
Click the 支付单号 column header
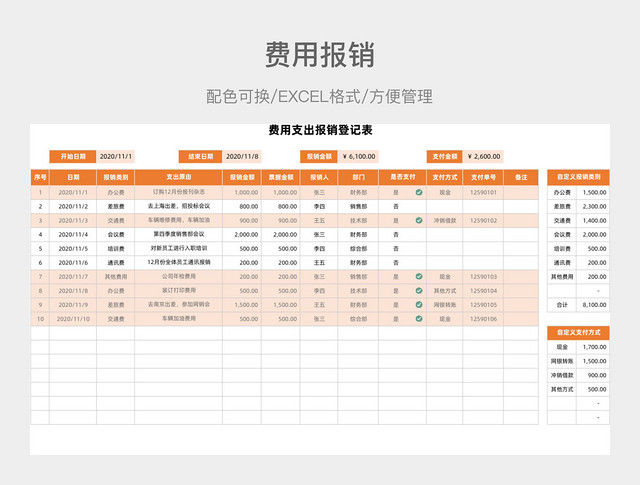pos(483,177)
